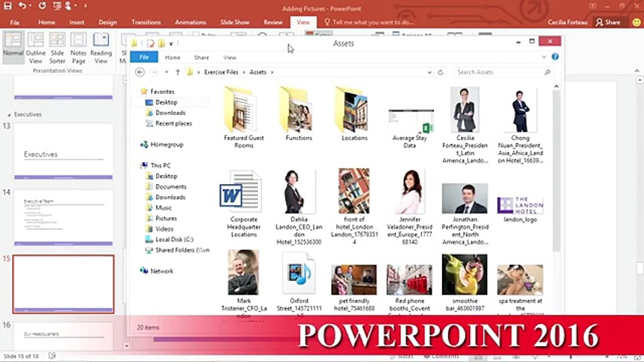Screen dimensions: 644x362
Task: Switch to Notes Page view
Action: [78, 48]
